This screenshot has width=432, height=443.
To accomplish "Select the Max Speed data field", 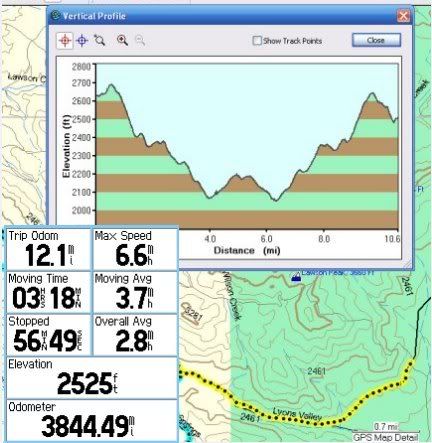I will coord(135,249).
